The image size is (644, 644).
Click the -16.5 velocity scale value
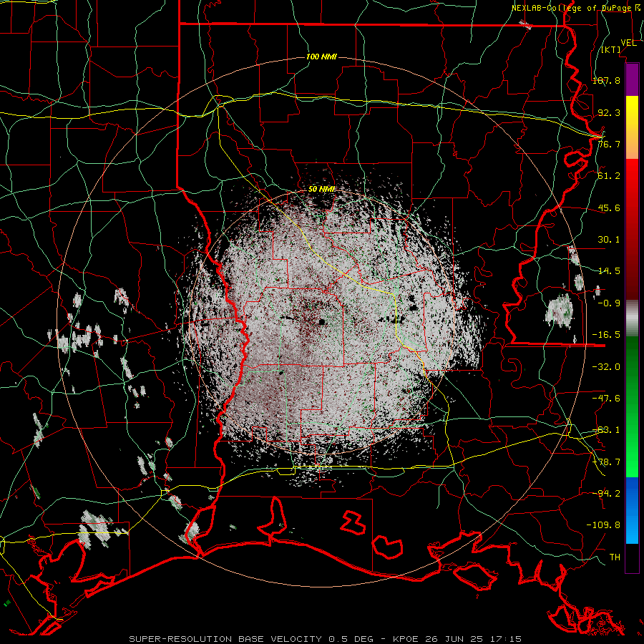[606, 335]
